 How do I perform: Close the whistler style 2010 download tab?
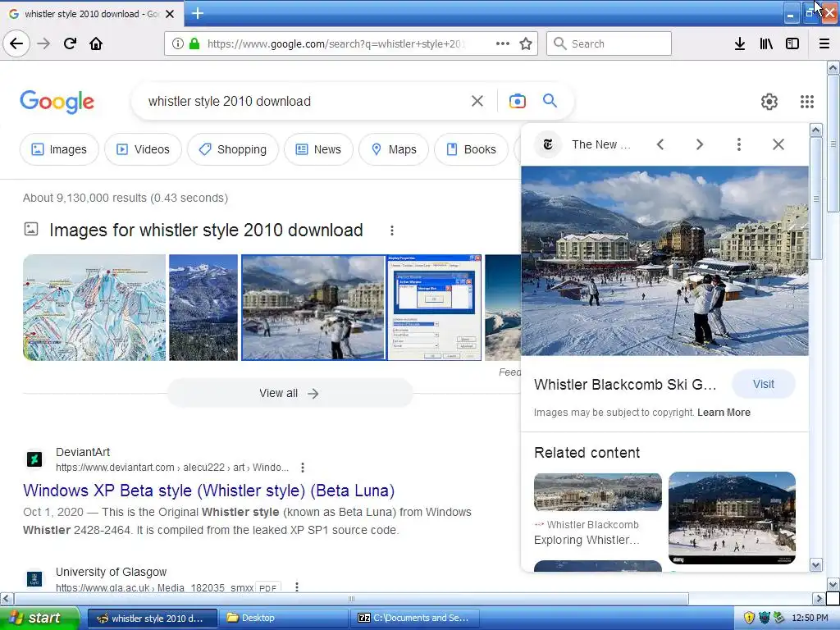click(170, 14)
